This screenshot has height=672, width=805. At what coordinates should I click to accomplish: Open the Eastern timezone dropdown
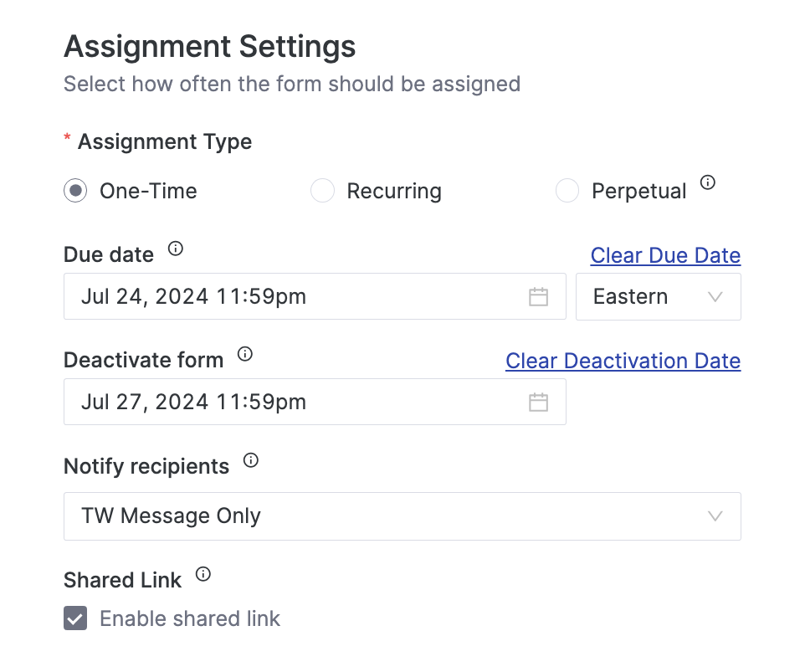click(x=659, y=296)
